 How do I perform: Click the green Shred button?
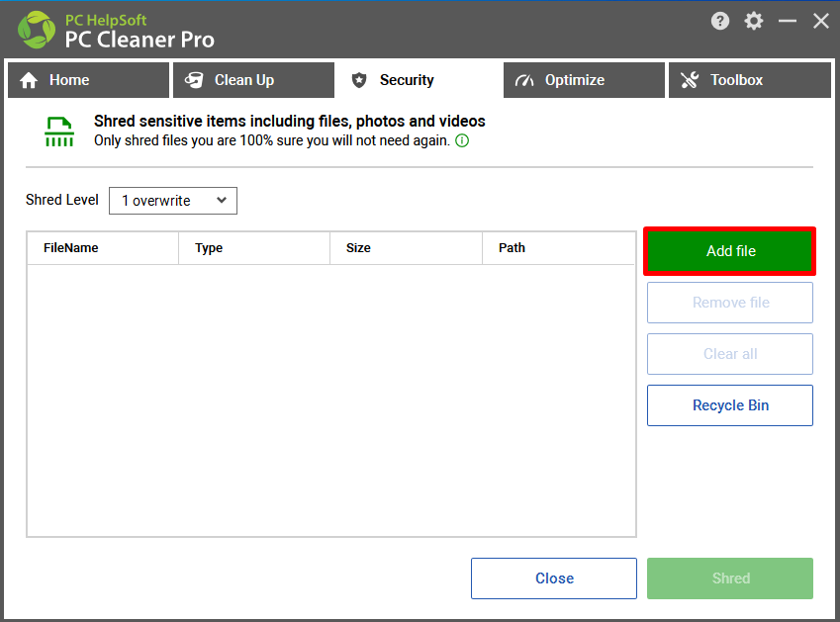pos(729,578)
